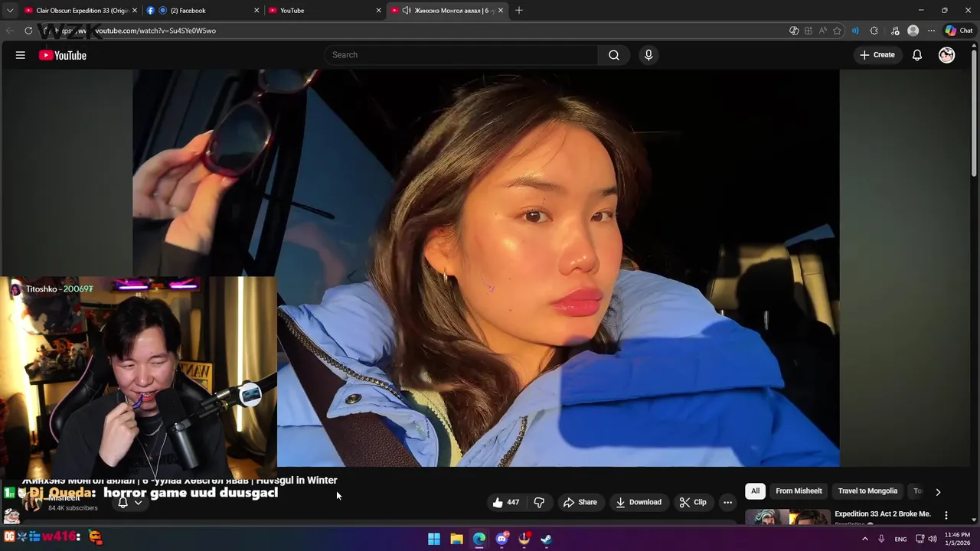The width and height of the screenshot is (980, 551).
Task: Add this page to favorites star
Action: click(837, 31)
